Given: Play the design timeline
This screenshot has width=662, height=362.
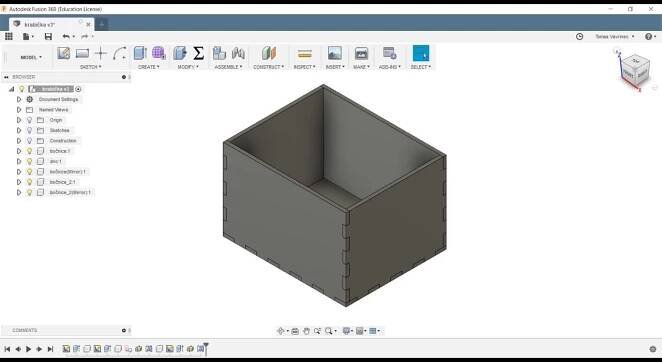Looking at the screenshot, I should pos(29,349).
